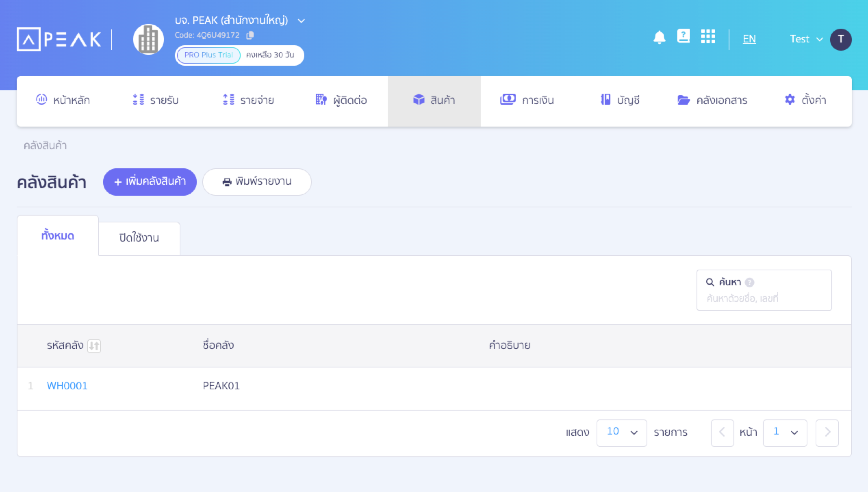
Task: Switch to the ปิดใช้งาน tab
Action: tap(139, 238)
